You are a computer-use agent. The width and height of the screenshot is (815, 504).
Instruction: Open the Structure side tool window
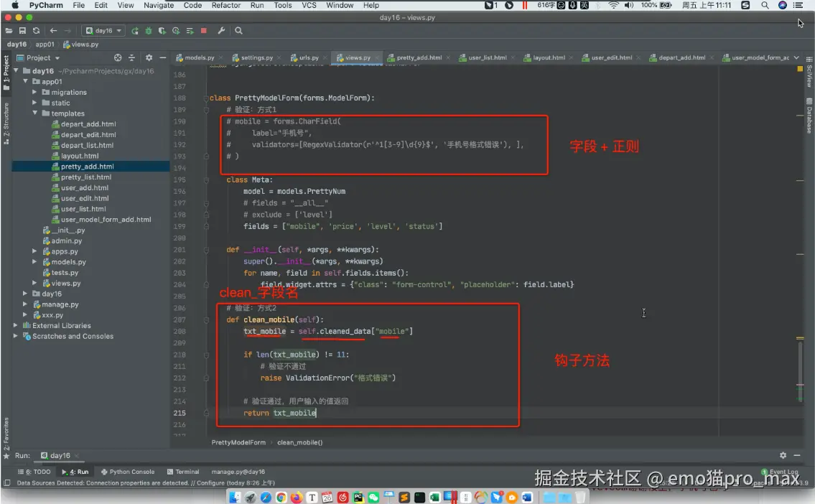(6, 123)
